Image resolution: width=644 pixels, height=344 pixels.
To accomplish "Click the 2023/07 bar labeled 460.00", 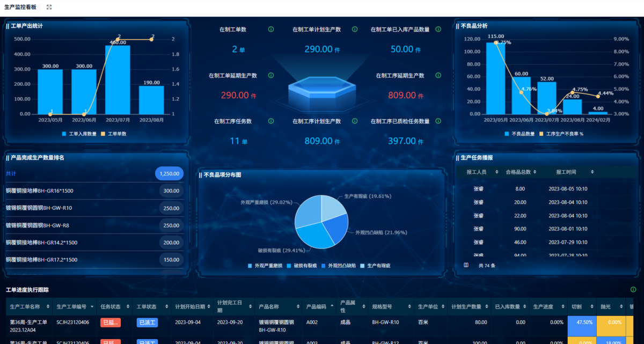I will (118, 79).
